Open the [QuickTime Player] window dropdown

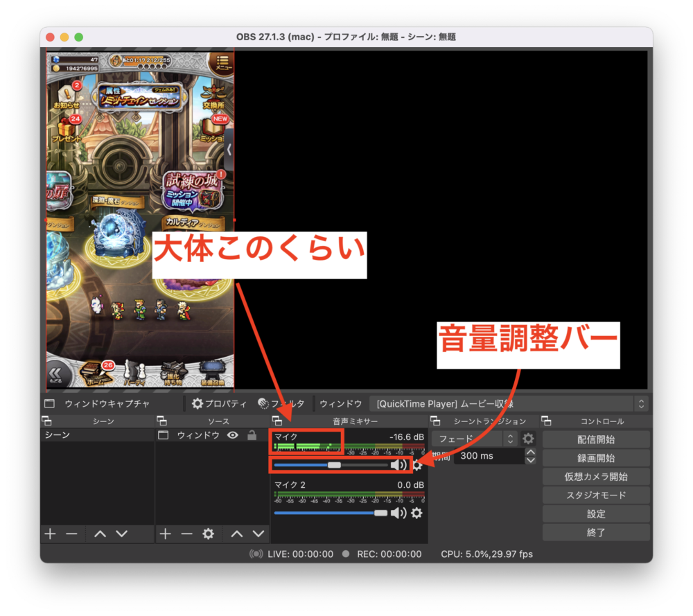(508, 403)
